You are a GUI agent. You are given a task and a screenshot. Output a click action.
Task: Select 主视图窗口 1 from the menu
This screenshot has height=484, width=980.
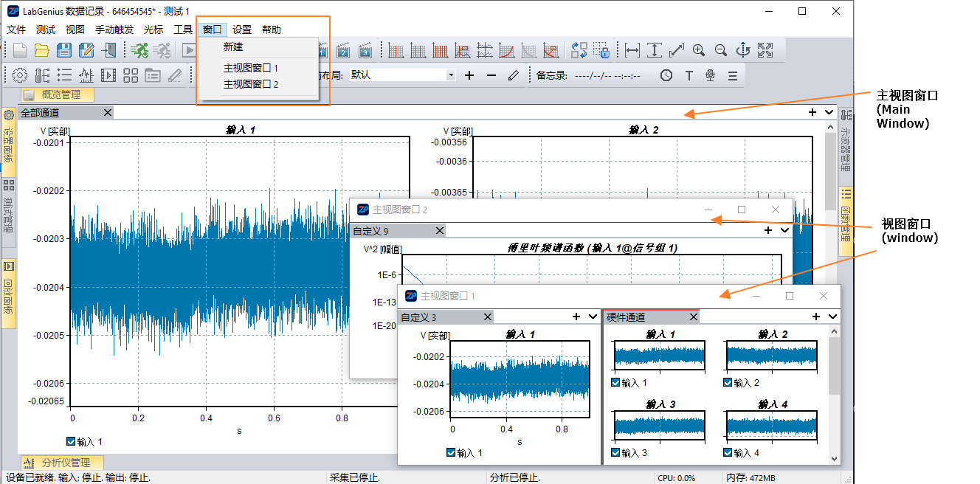click(258, 68)
